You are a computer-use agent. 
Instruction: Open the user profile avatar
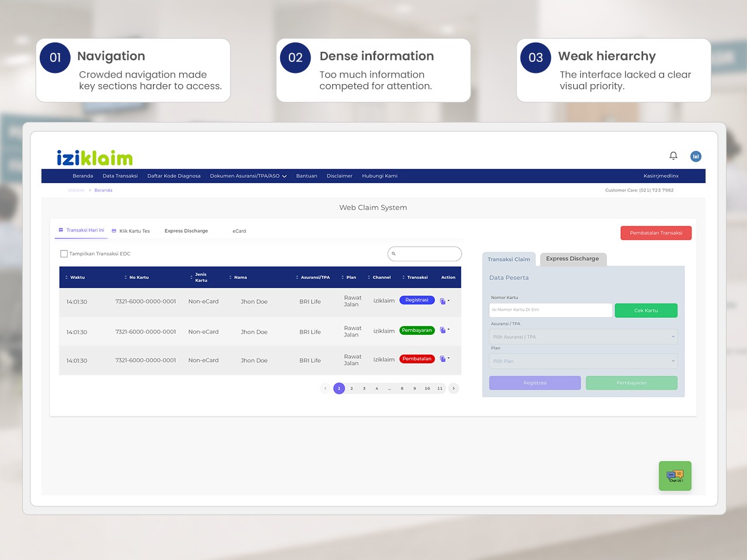(x=696, y=156)
